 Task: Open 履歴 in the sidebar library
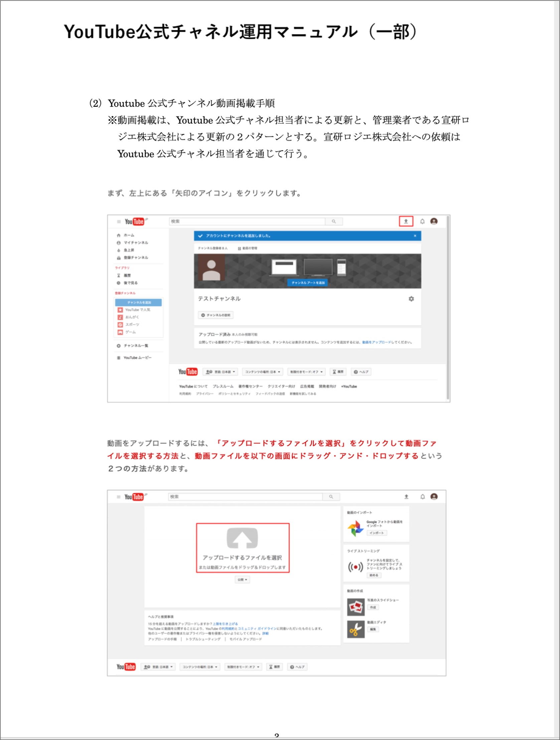pyautogui.click(x=124, y=275)
